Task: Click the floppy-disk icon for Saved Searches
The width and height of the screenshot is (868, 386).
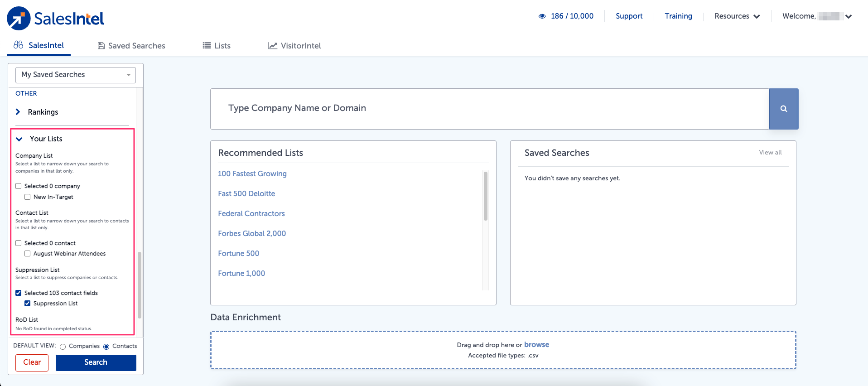Action: pyautogui.click(x=101, y=46)
